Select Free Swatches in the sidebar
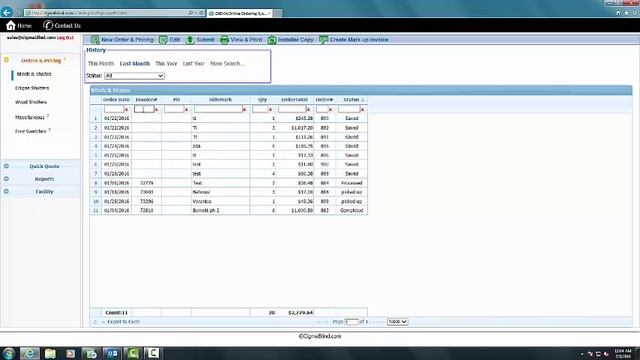The height and width of the screenshot is (360, 640). (x=31, y=131)
